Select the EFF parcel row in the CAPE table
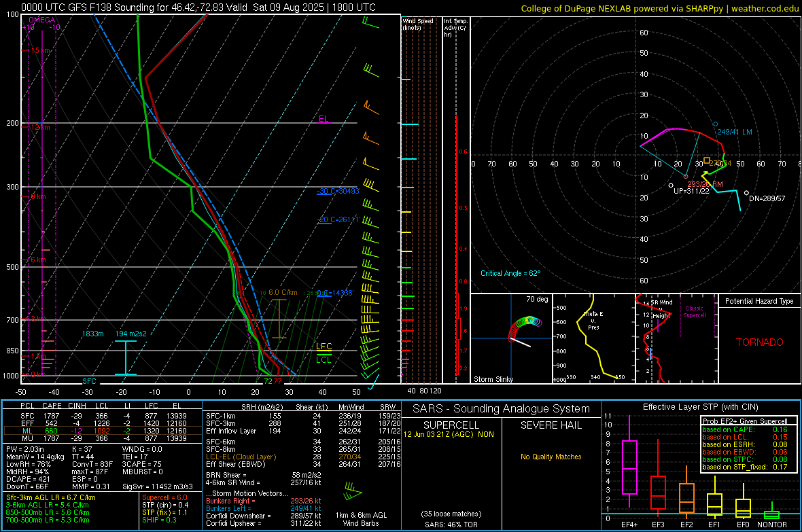The height and width of the screenshot is (532, 802). pyautogui.click(x=103, y=423)
